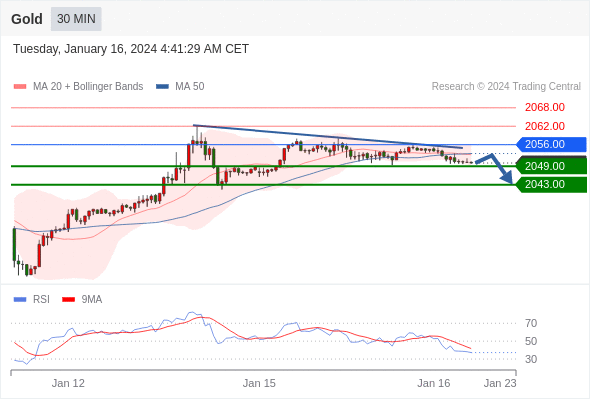Click the RSI 70 level label
590x400 pixels.
531,323
